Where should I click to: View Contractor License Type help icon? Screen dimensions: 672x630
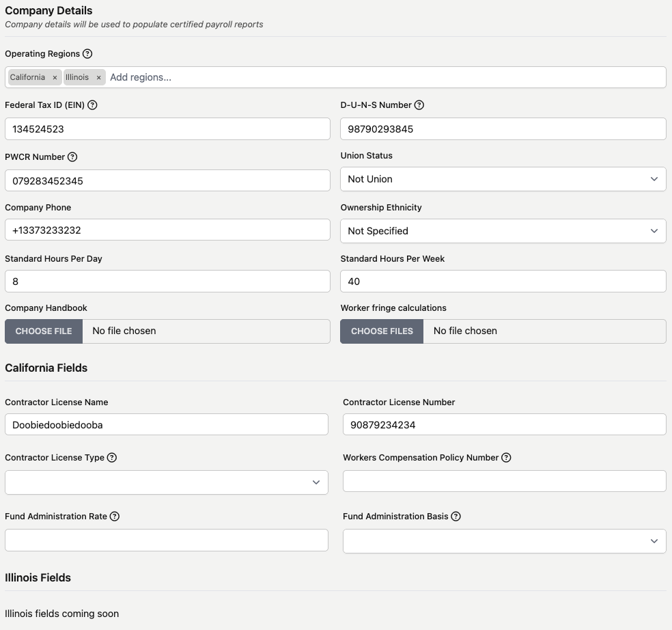click(x=112, y=458)
